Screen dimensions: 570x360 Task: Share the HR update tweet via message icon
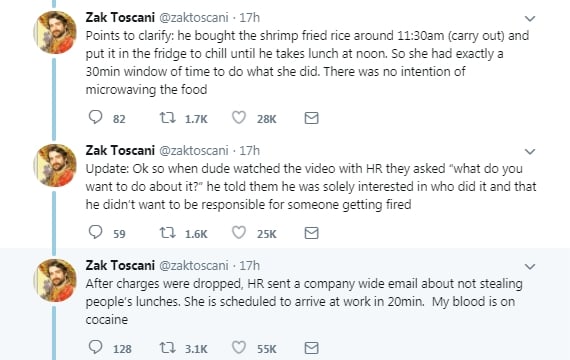tap(312, 233)
